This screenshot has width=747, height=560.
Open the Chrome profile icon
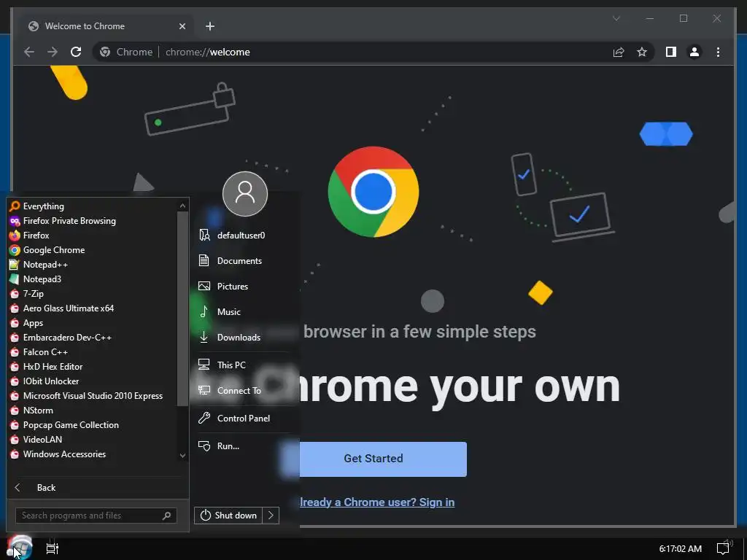tap(694, 52)
